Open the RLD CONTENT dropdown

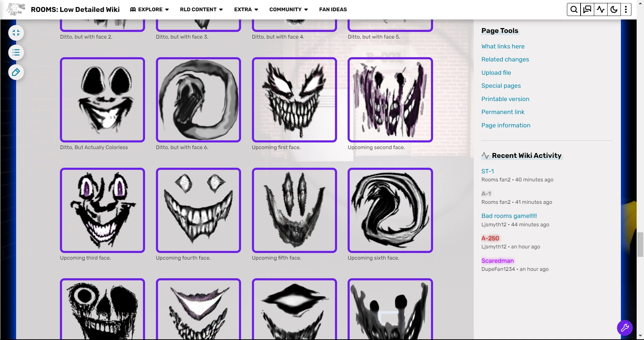pyautogui.click(x=201, y=9)
